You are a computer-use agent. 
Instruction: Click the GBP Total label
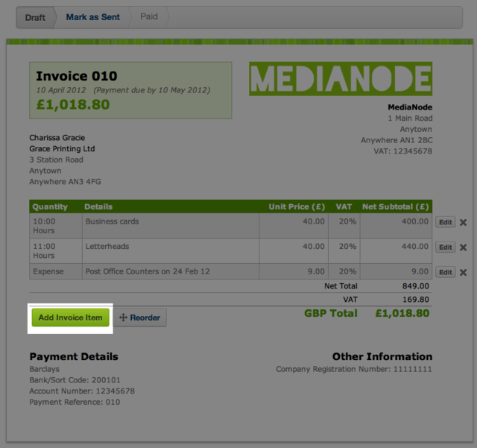pos(330,313)
